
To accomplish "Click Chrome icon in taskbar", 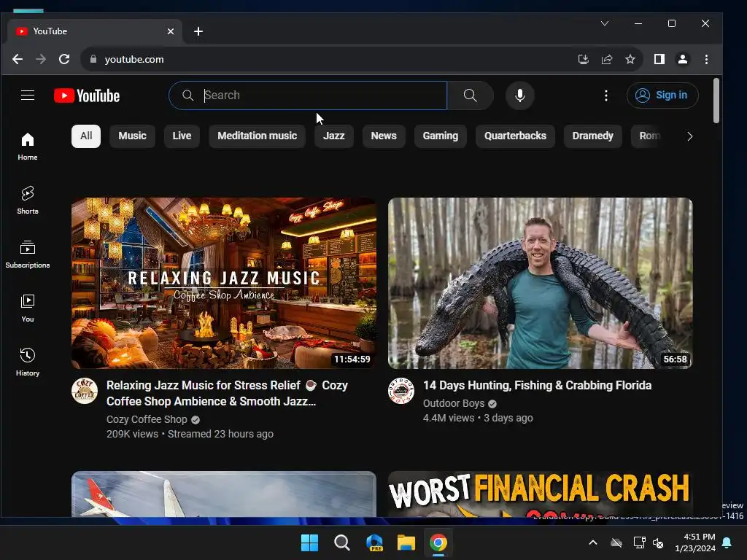I will (x=438, y=542).
